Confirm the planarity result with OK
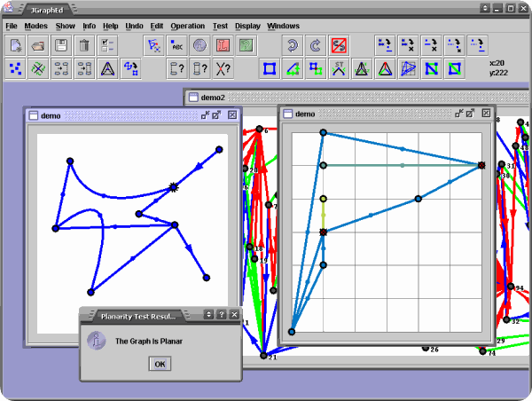The height and width of the screenshot is (401, 532). click(x=160, y=364)
